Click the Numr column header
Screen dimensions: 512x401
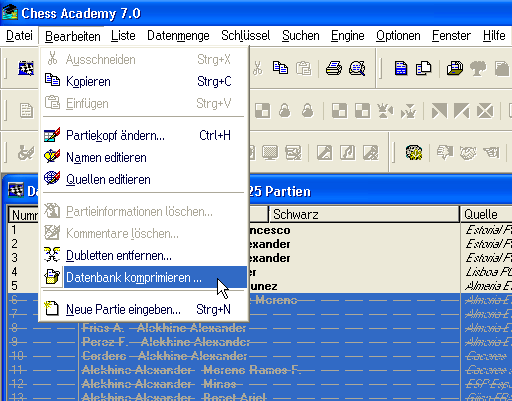(24, 215)
